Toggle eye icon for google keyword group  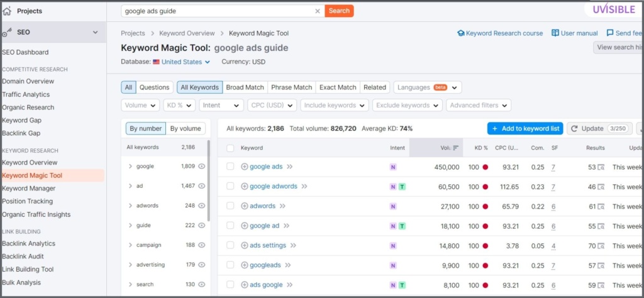click(x=201, y=166)
